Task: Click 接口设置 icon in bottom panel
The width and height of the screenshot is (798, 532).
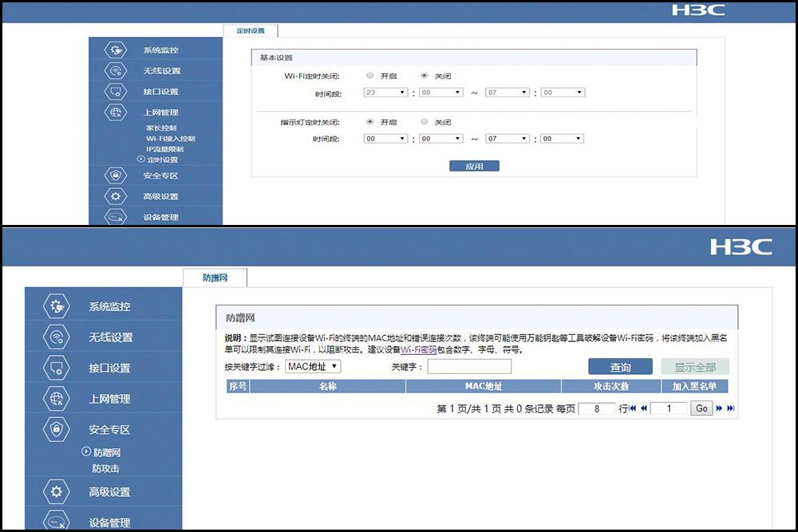Action: [56, 367]
